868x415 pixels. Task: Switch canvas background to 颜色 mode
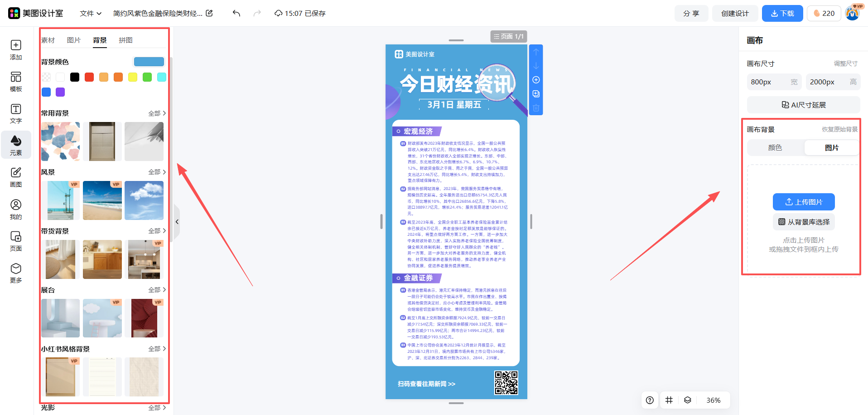pos(775,148)
